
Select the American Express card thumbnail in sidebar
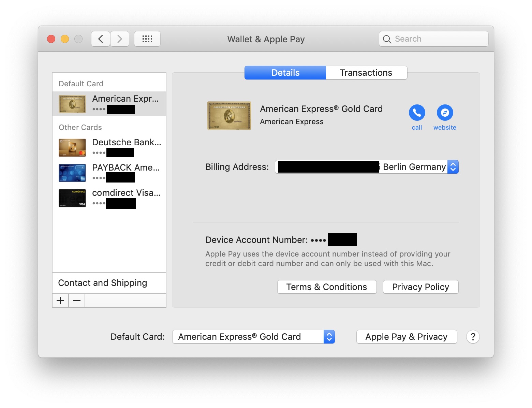pyautogui.click(x=72, y=104)
